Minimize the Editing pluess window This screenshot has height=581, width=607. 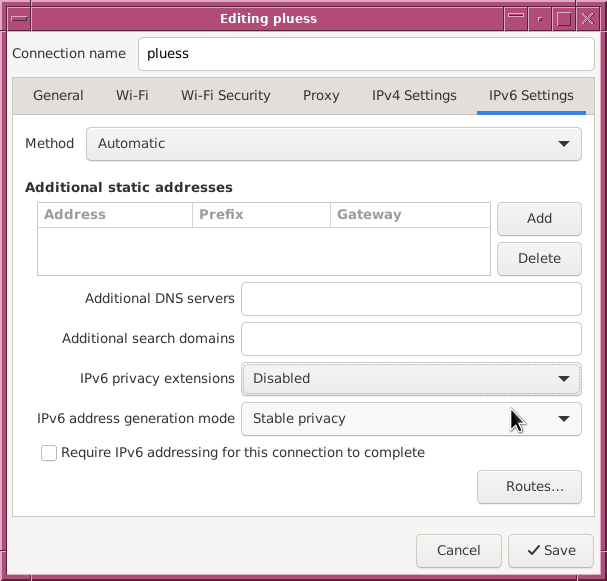pyautogui.click(x=516, y=18)
